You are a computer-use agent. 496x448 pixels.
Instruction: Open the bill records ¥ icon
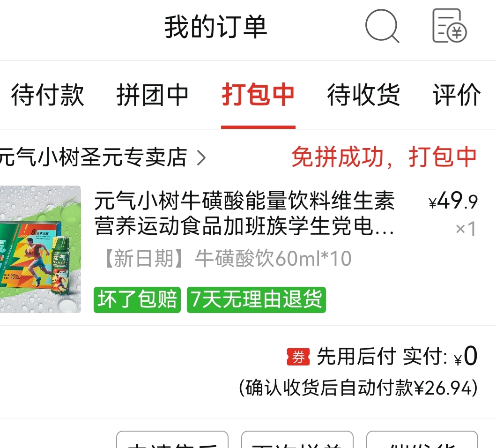(x=450, y=26)
